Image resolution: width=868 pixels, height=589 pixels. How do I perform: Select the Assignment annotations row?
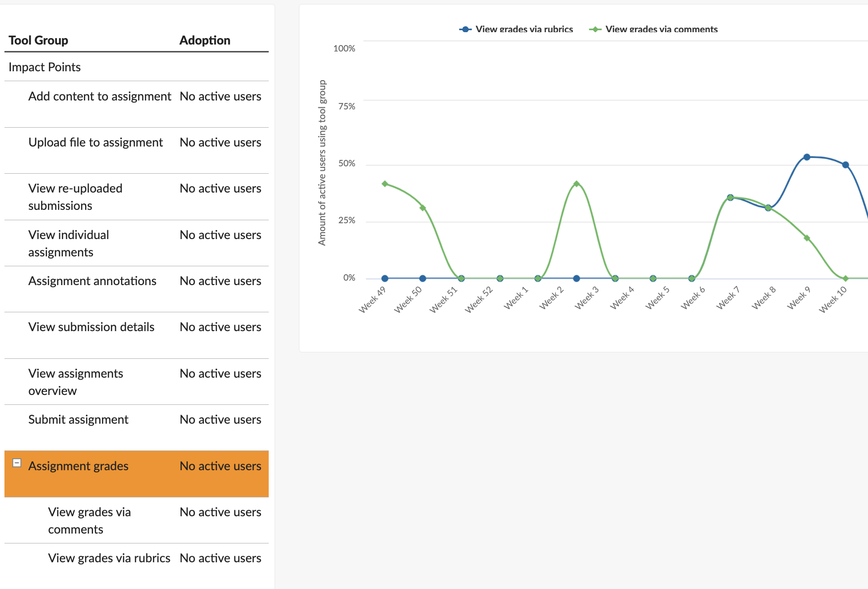pyautogui.click(x=92, y=281)
